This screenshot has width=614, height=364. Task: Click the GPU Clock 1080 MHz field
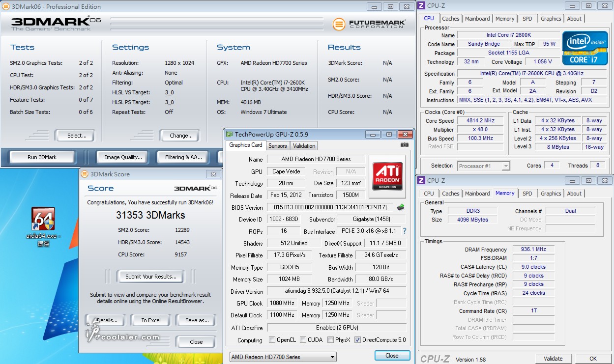click(282, 303)
